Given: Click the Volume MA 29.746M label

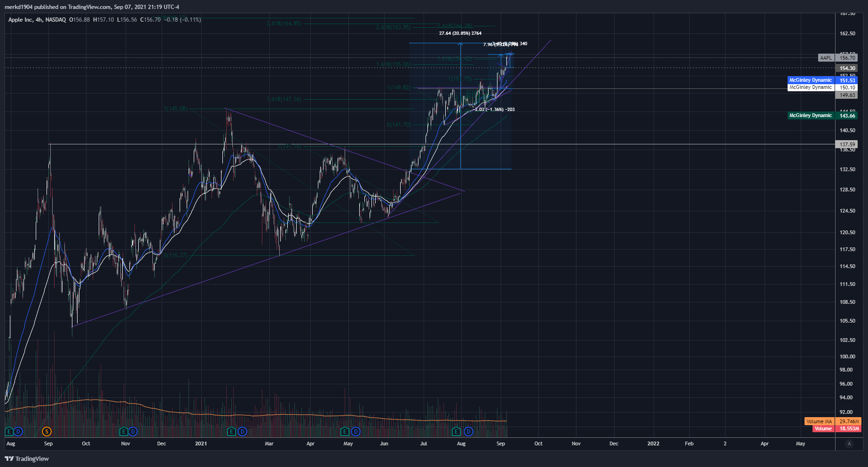Looking at the screenshot, I should (832, 421).
